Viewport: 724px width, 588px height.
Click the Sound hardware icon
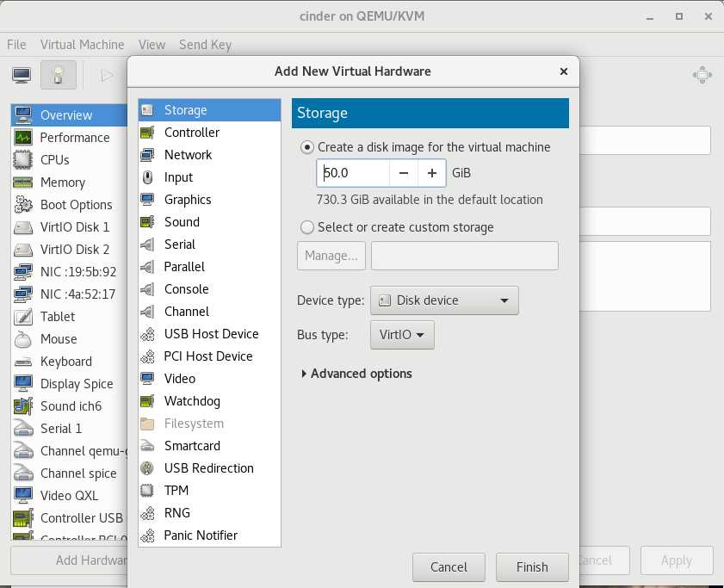click(x=148, y=222)
